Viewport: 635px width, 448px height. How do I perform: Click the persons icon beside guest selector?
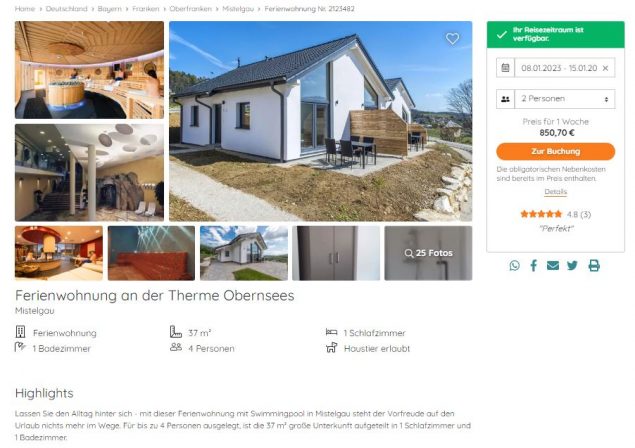coord(505,99)
